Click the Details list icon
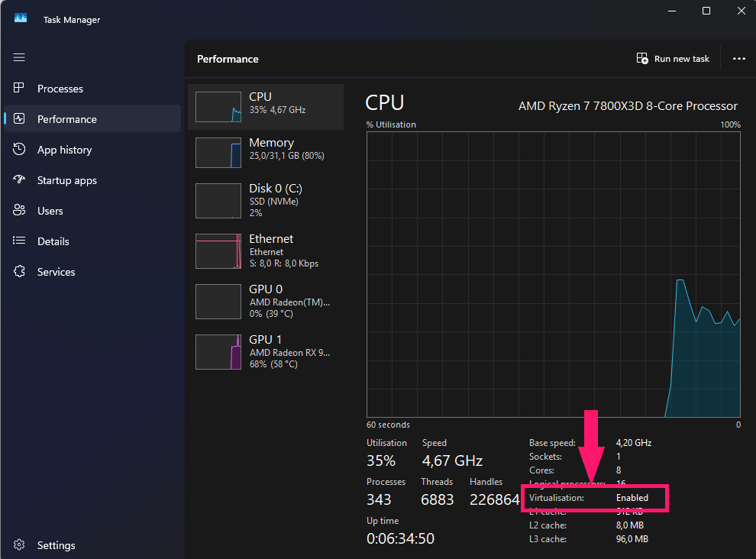Image resolution: width=756 pixels, height=559 pixels. (19, 241)
